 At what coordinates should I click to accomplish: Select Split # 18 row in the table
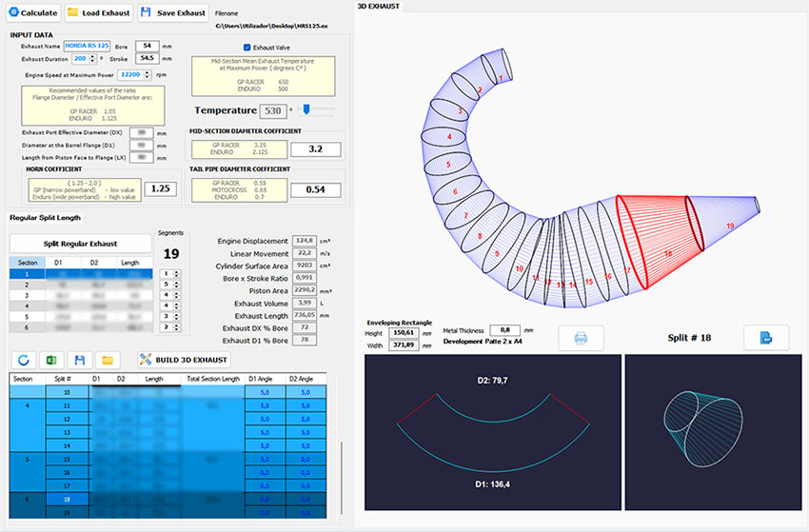(66, 498)
